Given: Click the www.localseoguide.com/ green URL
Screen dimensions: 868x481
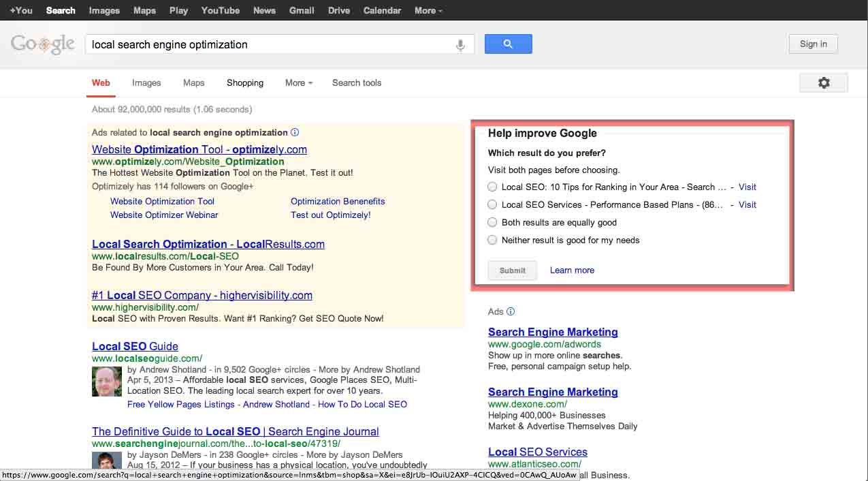Looking at the screenshot, I should (147, 358).
